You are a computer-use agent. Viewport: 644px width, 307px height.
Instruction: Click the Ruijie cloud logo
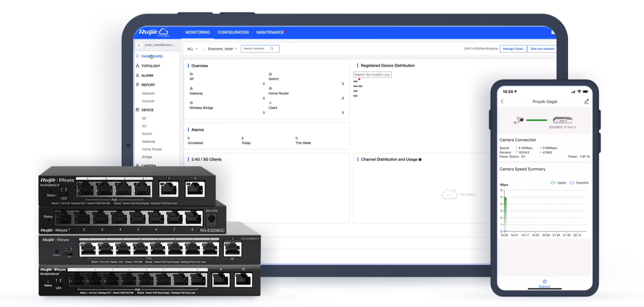point(153,32)
